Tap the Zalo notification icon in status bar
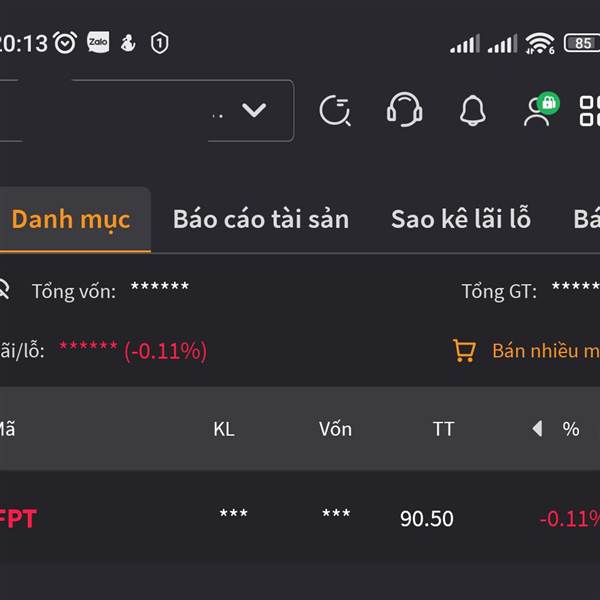This screenshot has width=600, height=600. coord(98,42)
